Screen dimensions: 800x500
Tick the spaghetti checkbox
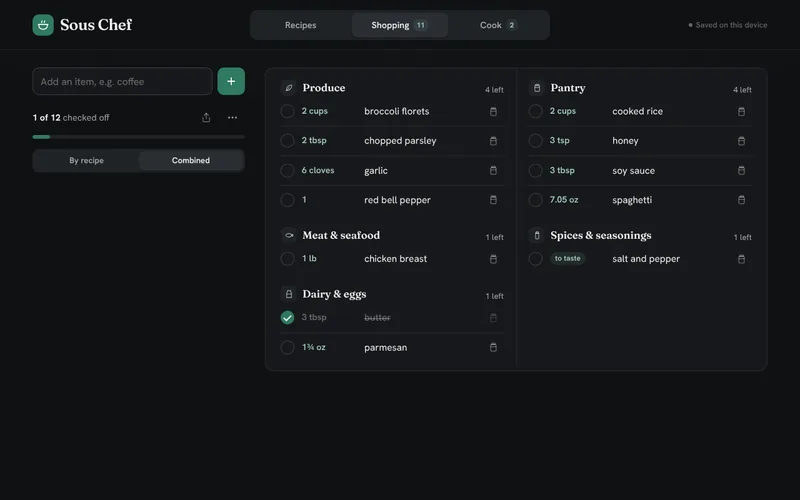535,200
